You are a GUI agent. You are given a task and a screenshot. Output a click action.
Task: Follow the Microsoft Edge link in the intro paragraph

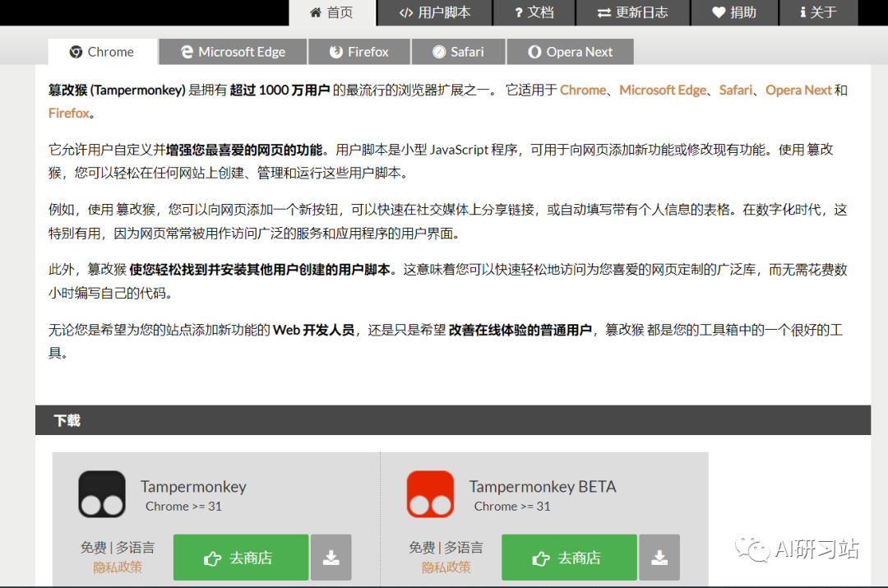[663, 90]
